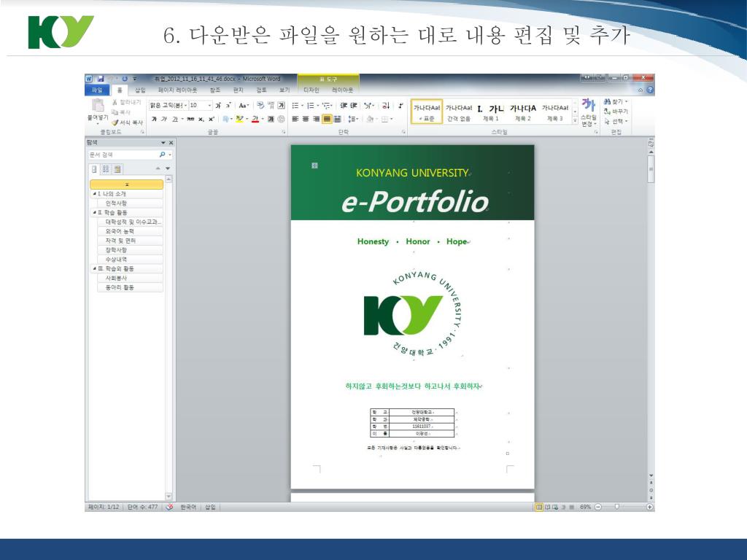Click the enclosed character circle icon
Screen dimensions: 747x560
coord(281,119)
